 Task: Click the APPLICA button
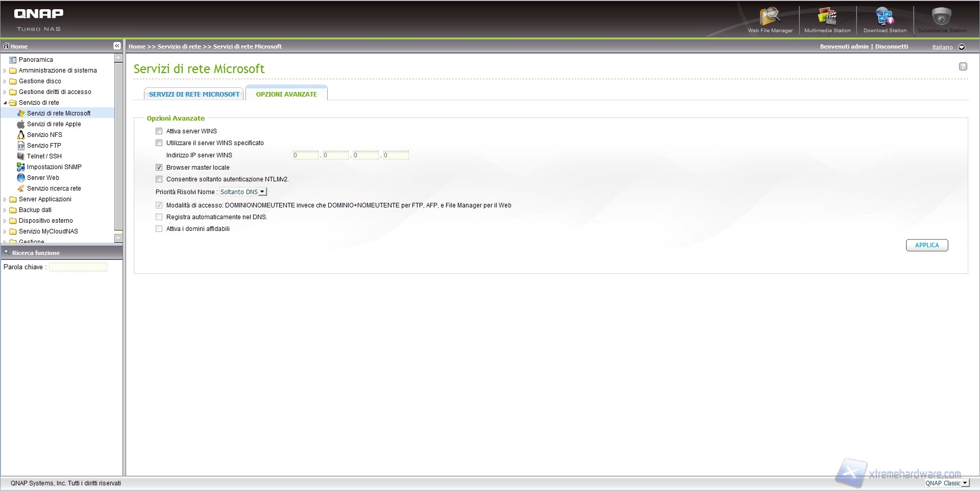(926, 245)
